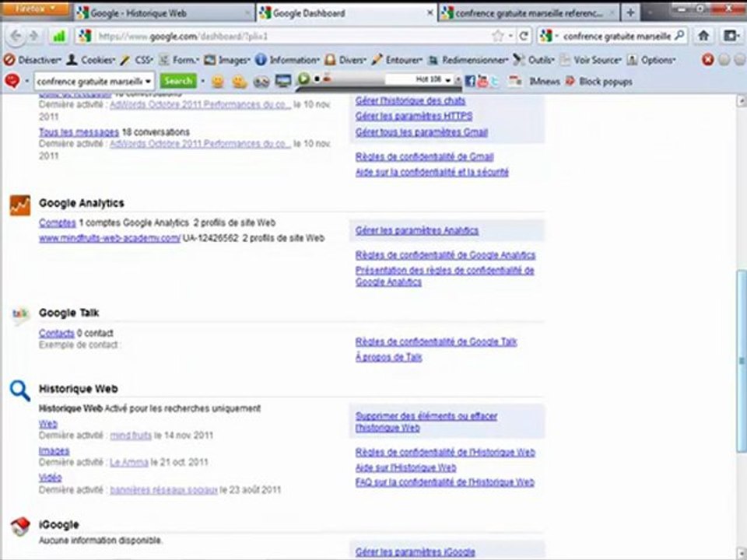Open the Entourer developer toolbar menu
Image resolution: width=747 pixels, height=560 pixels.
398,60
